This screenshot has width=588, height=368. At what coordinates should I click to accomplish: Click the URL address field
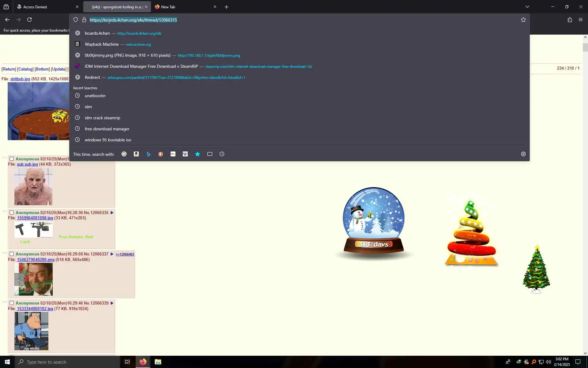(x=276, y=20)
